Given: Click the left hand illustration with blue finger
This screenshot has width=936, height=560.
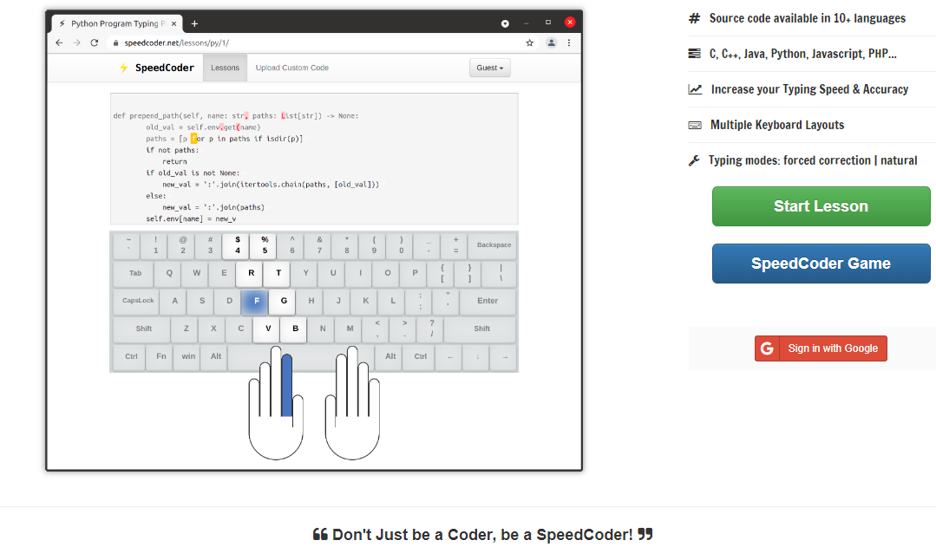Looking at the screenshot, I should click(x=276, y=403).
